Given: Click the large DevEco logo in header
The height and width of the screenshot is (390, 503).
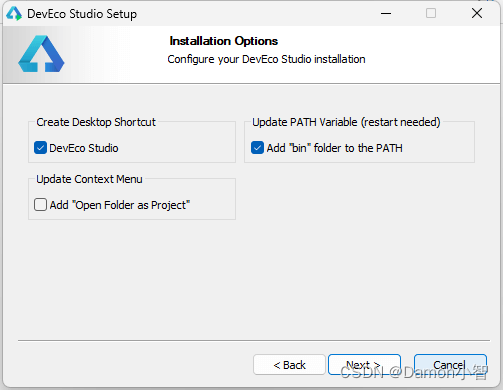Looking at the screenshot, I should click(x=41, y=54).
